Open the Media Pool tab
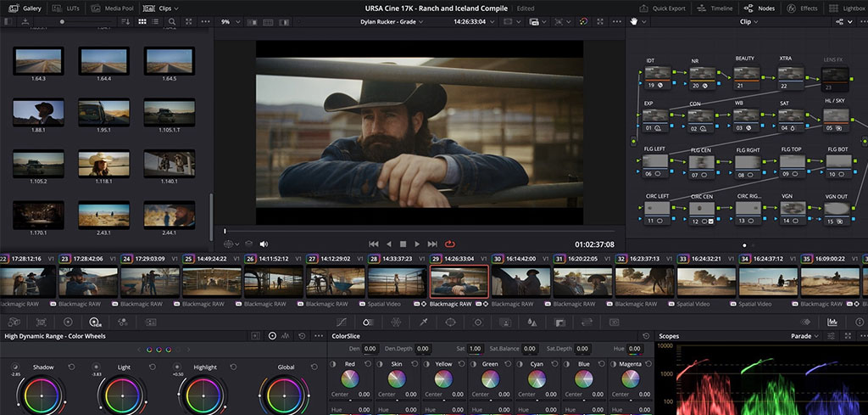 [114, 8]
